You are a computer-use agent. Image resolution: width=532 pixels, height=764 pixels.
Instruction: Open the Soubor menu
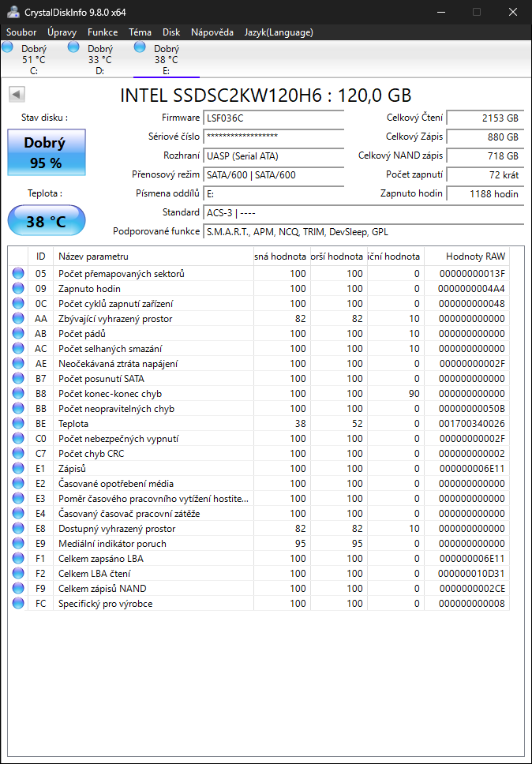point(21,32)
